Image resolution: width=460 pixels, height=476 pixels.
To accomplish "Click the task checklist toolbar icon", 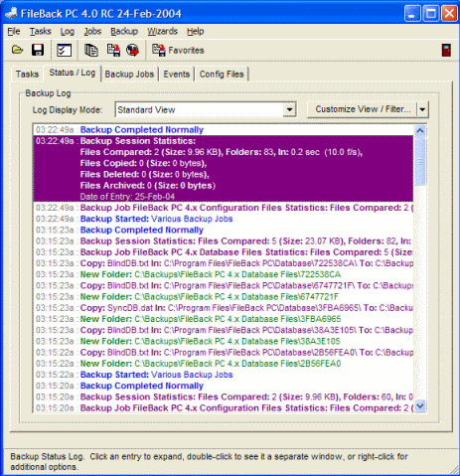I will coord(65,50).
